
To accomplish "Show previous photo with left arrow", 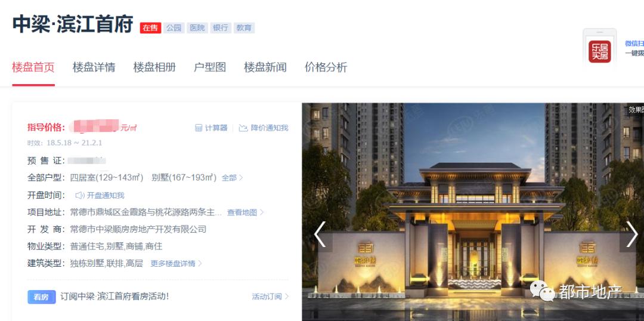I will click(320, 234).
